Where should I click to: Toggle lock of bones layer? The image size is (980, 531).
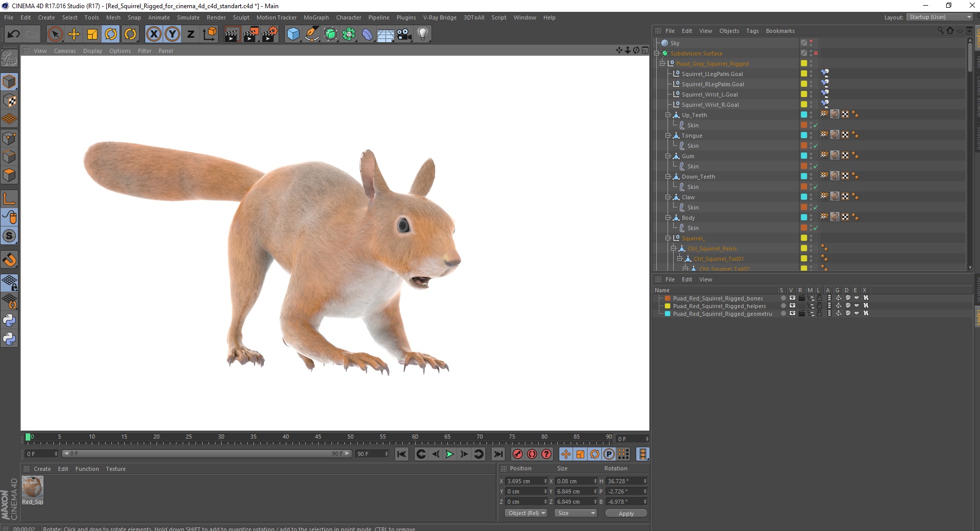(x=819, y=298)
